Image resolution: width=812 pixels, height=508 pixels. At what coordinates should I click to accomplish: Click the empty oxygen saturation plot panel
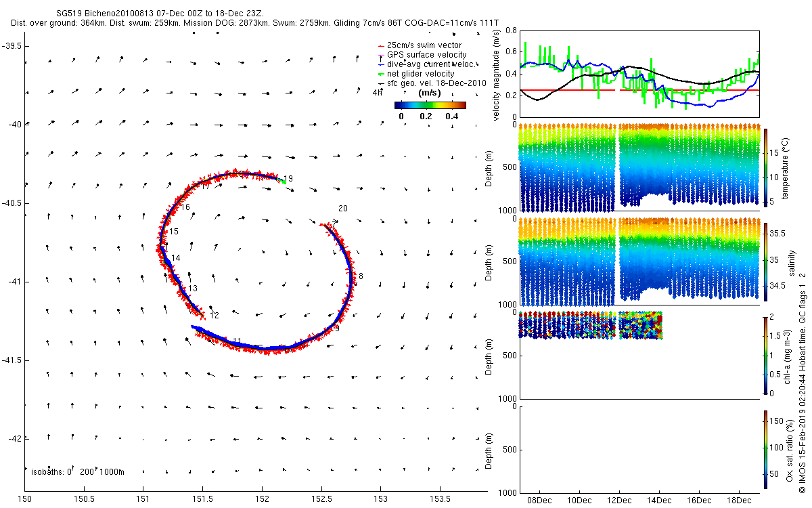tap(639, 449)
